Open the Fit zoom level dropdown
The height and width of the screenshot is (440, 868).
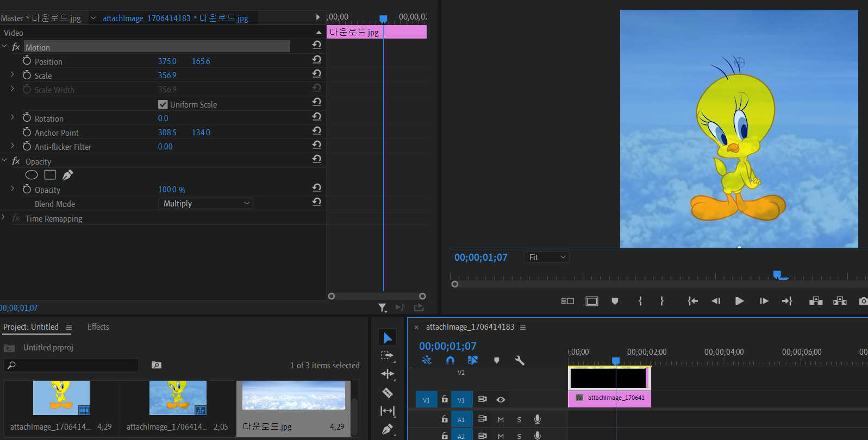pyautogui.click(x=547, y=257)
